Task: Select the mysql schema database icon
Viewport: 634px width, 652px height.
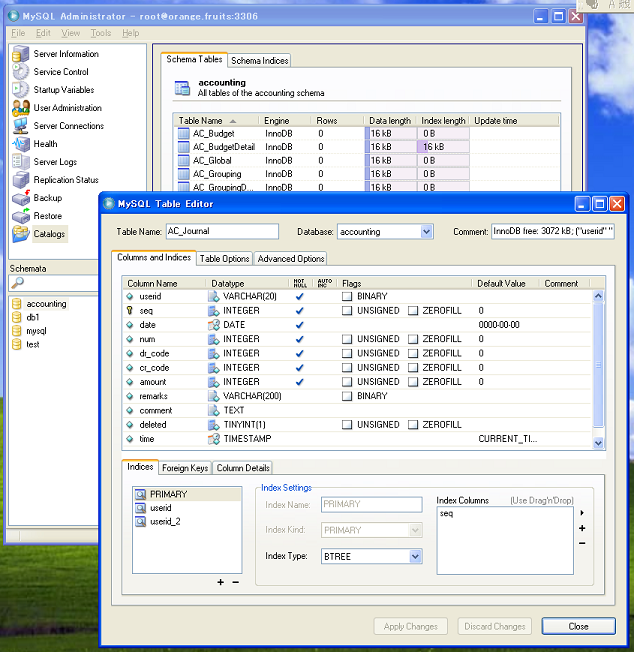Action: 17,331
